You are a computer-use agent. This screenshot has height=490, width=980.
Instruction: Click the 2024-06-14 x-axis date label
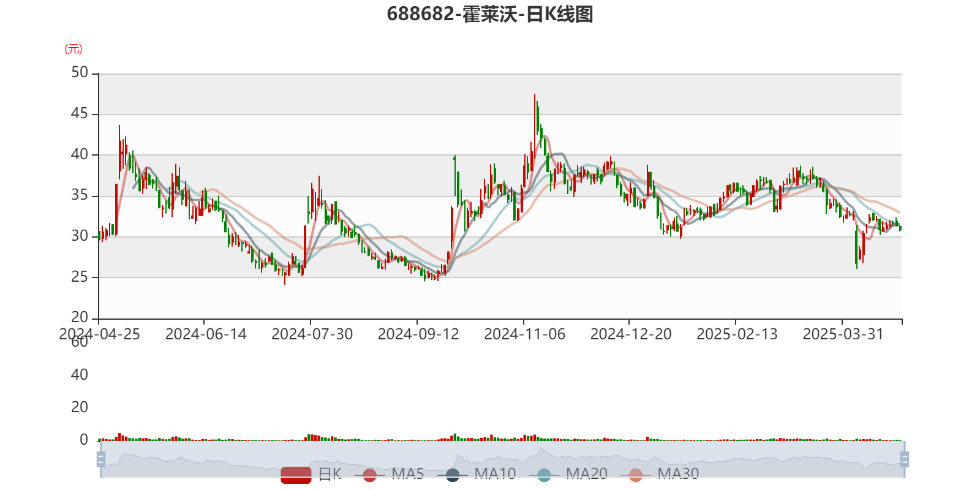click(x=206, y=334)
